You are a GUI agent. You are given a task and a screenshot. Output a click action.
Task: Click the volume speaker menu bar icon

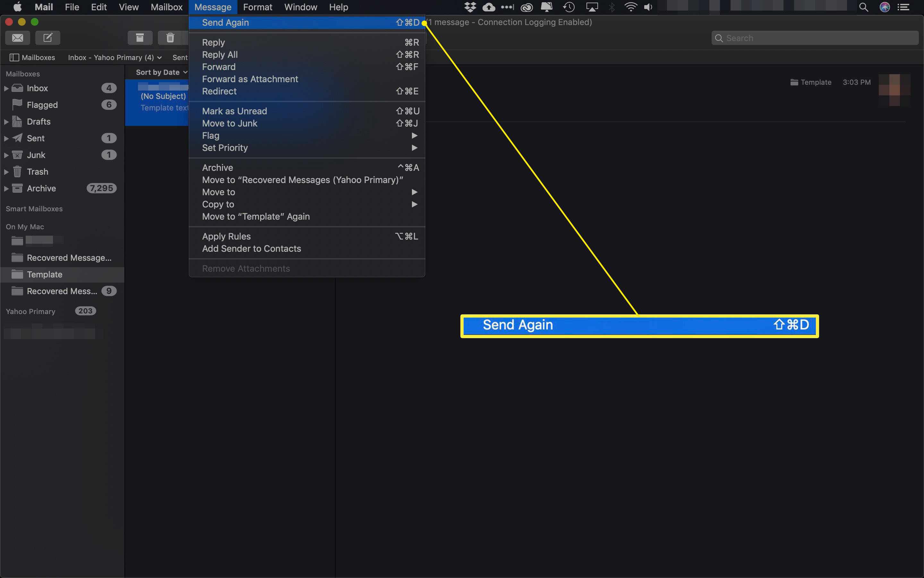pos(648,7)
